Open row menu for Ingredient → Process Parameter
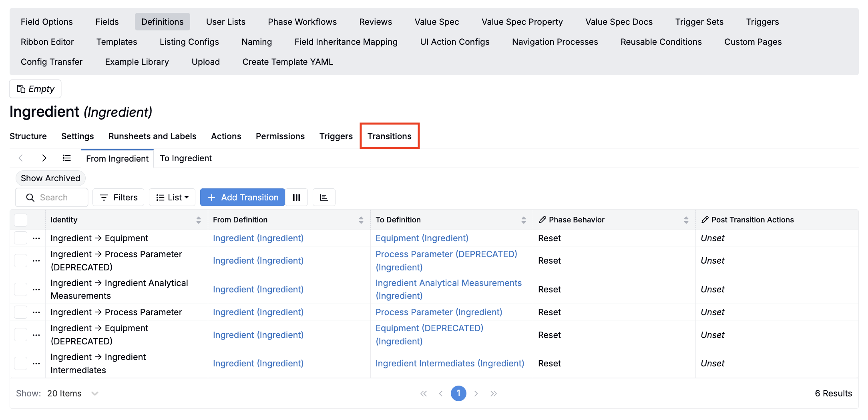The height and width of the screenshot is (420, 868). click(36, 312)
